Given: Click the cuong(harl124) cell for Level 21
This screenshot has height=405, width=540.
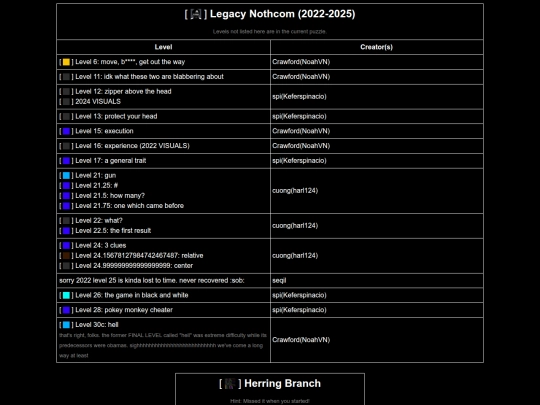Looking at the screenshot, I should click(377, 191).
